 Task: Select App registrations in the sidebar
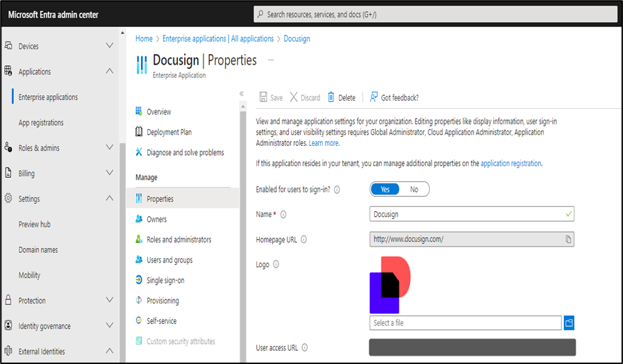tap(41, 123)
